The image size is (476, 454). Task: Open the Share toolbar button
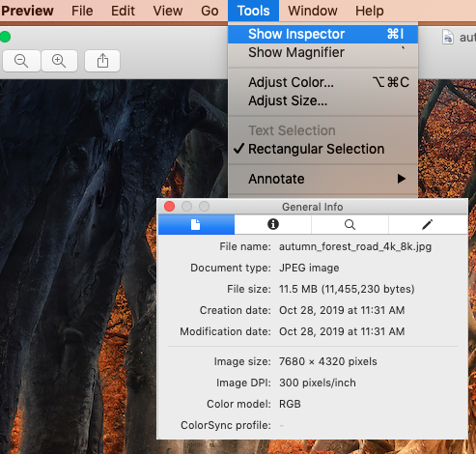(102, 61)
